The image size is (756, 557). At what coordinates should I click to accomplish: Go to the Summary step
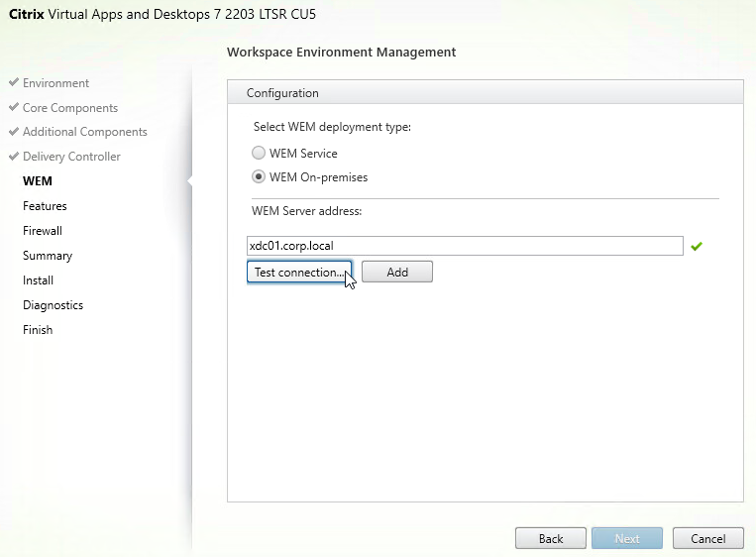(x=48, y=256)
